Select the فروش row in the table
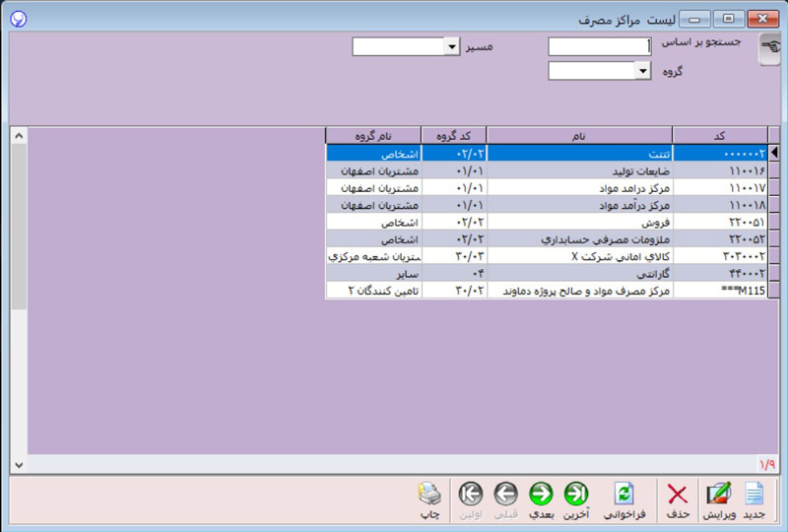 pos(579,222)
